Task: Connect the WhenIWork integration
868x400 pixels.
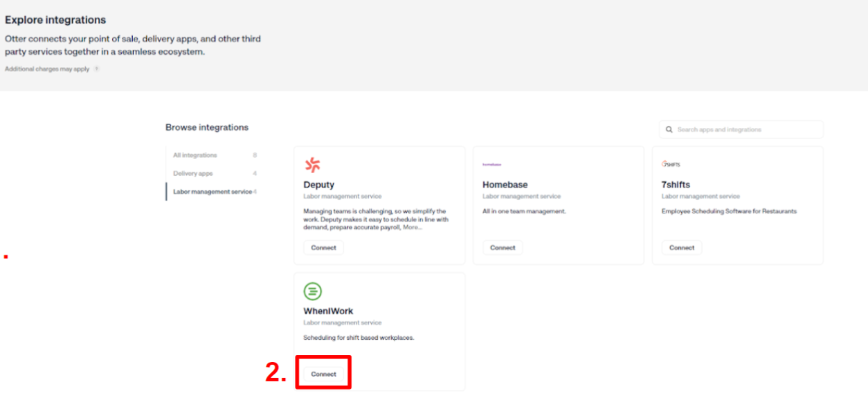Action: click(x=323, y=374)
